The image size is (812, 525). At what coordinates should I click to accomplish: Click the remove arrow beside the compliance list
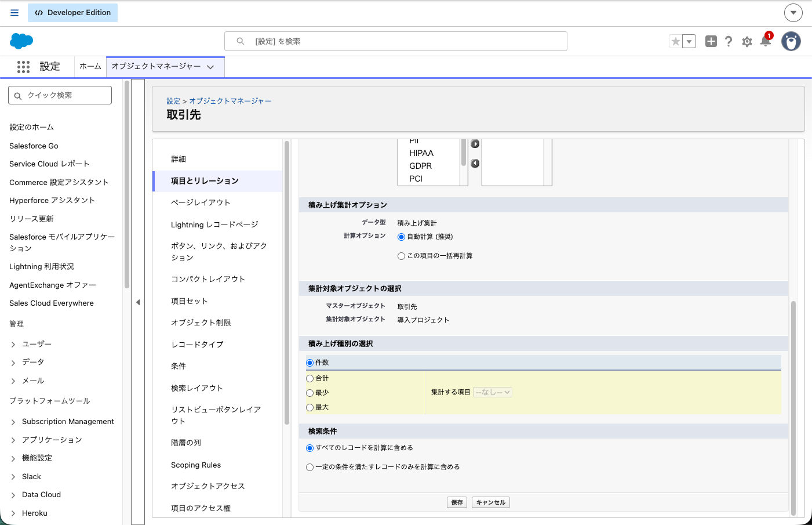(475, 164)
